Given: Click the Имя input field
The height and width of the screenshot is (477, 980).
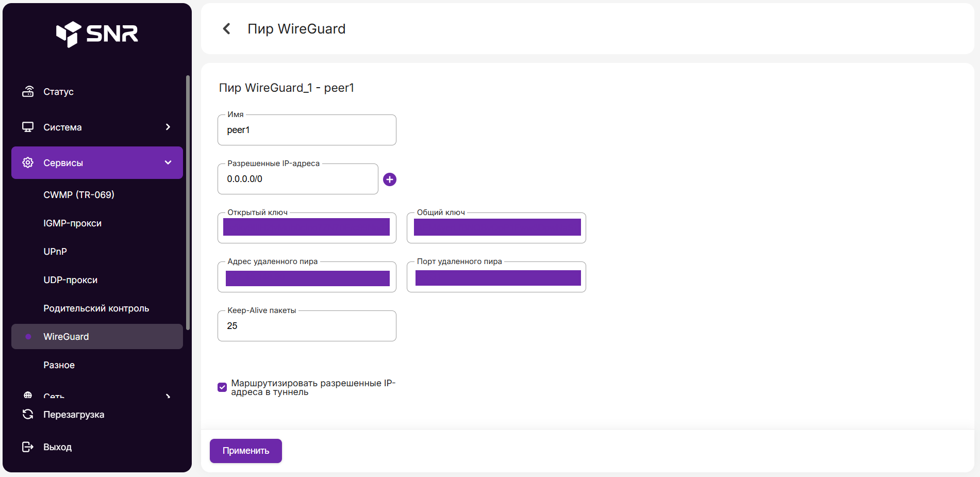Looking at the screenshot, I should click(x=307, y=130).
